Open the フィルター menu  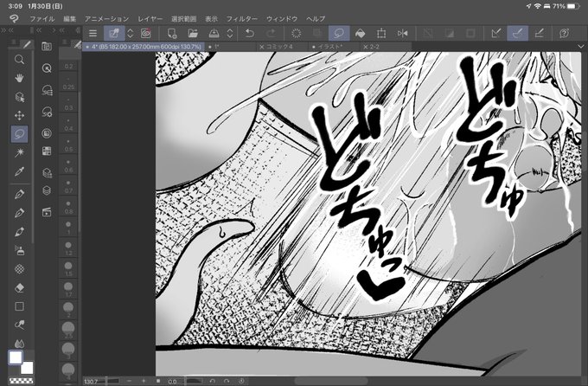(x=241, y=18)
